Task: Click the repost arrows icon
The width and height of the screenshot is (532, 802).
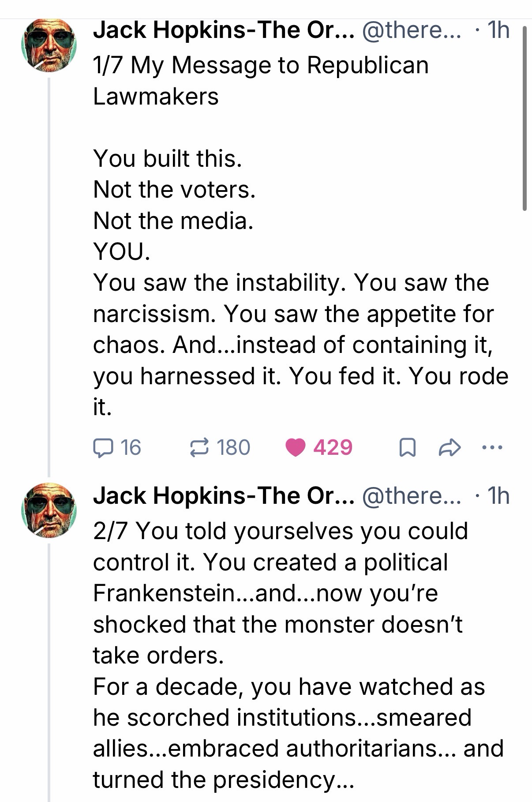Action: point(199,448)
